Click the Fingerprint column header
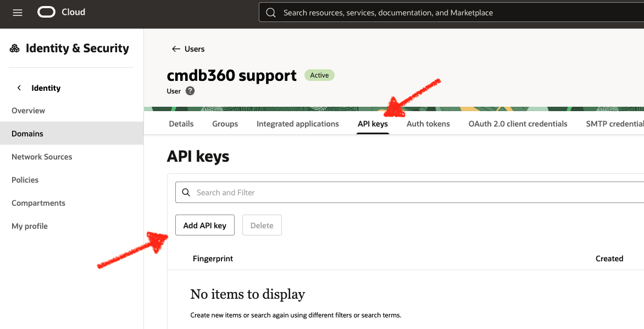The image size is (644, 329). pos(213,259)
